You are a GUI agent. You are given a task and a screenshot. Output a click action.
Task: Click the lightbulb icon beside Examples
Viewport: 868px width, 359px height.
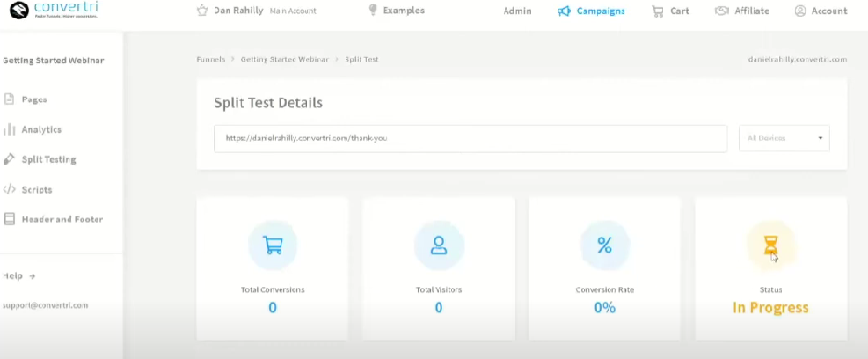click(373, 11)
